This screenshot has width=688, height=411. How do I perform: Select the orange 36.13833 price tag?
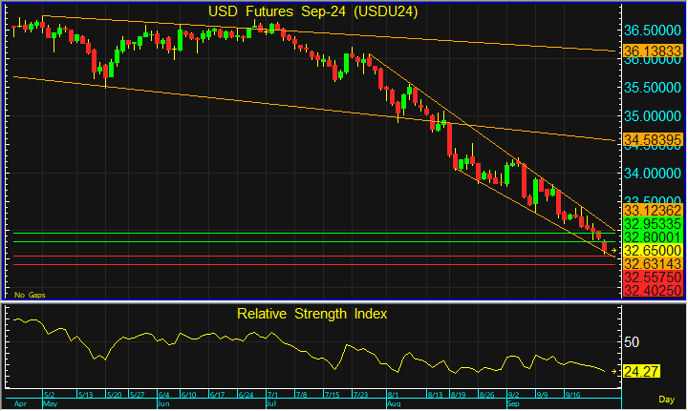coord(652,50)
